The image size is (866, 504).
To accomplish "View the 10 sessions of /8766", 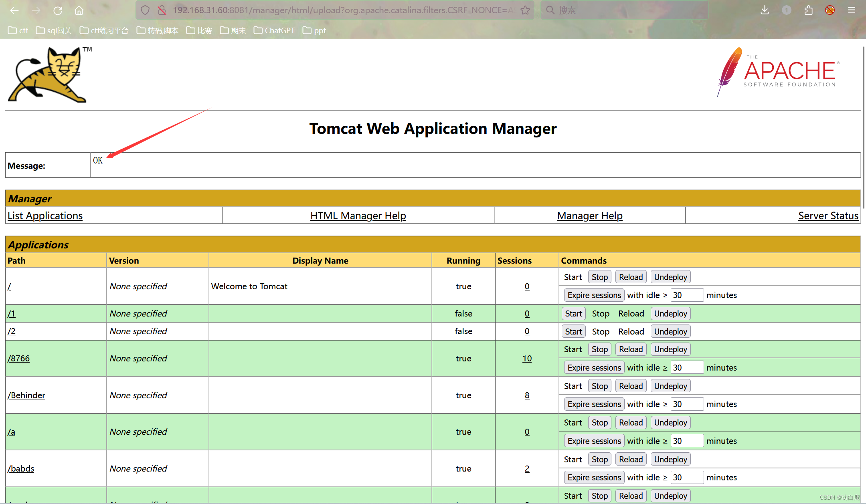I will point(527,358).
